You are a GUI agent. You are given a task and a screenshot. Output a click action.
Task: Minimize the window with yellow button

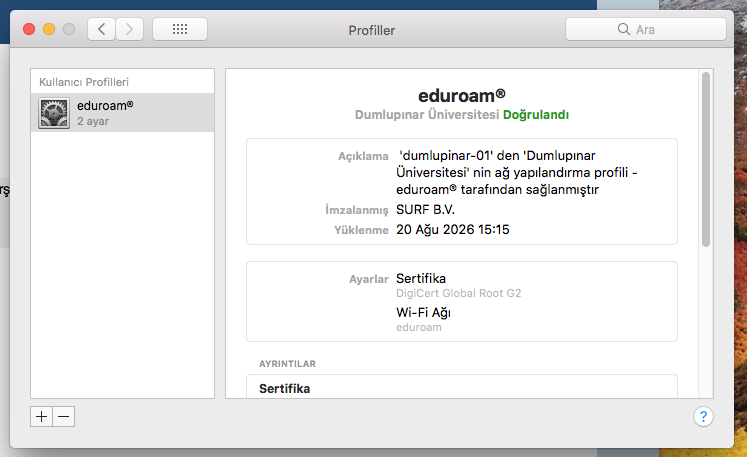point(49,29)
